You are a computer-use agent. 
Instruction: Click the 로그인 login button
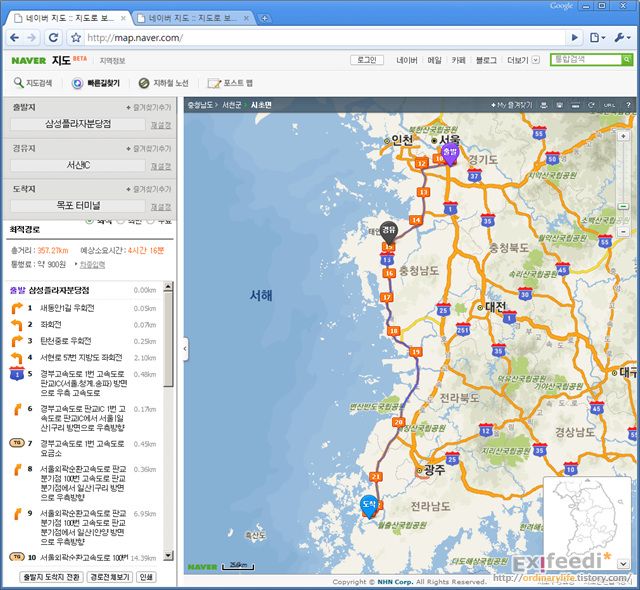coord(367,60)
